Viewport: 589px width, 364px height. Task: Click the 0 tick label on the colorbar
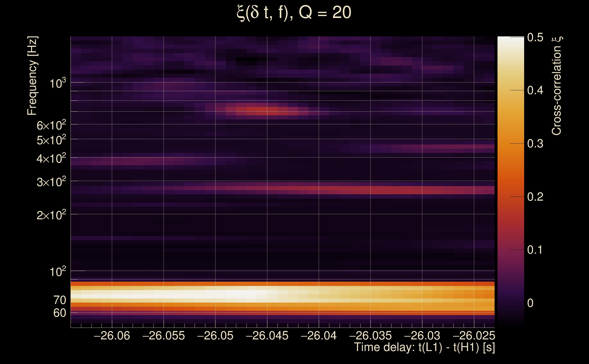pos(530,303)
